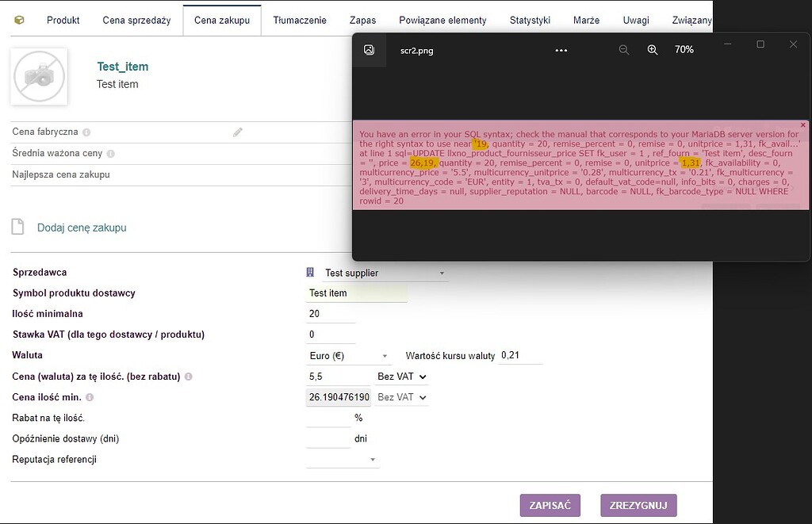Click info icon next to Cena ilość min.

[90, 397]
